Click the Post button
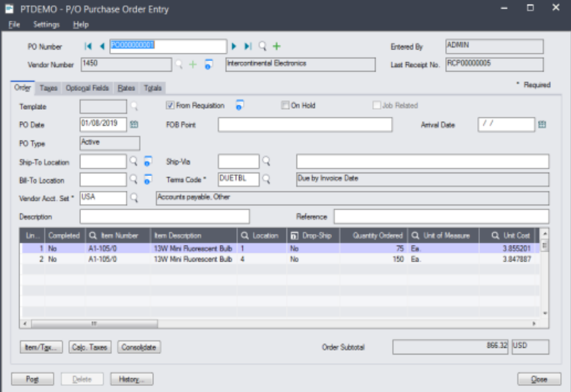The height and width of the screenshot is (392, 571). point(32,379)
